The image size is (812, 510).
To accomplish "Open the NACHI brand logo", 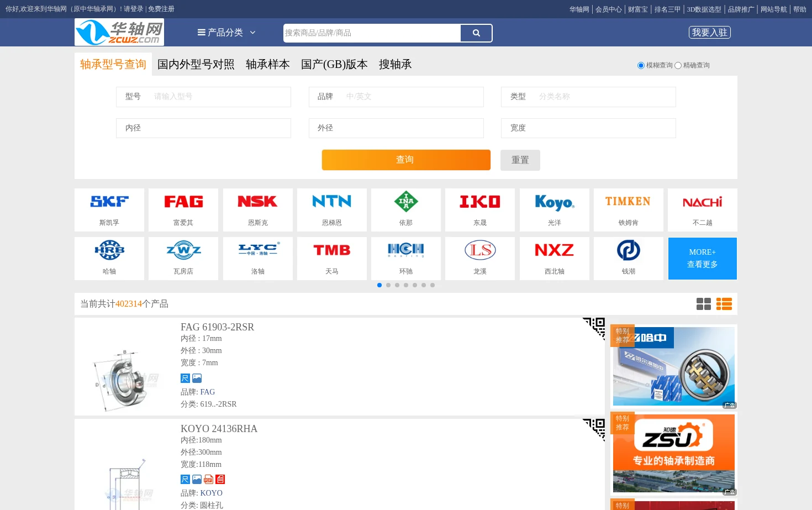I will point(703,202).
